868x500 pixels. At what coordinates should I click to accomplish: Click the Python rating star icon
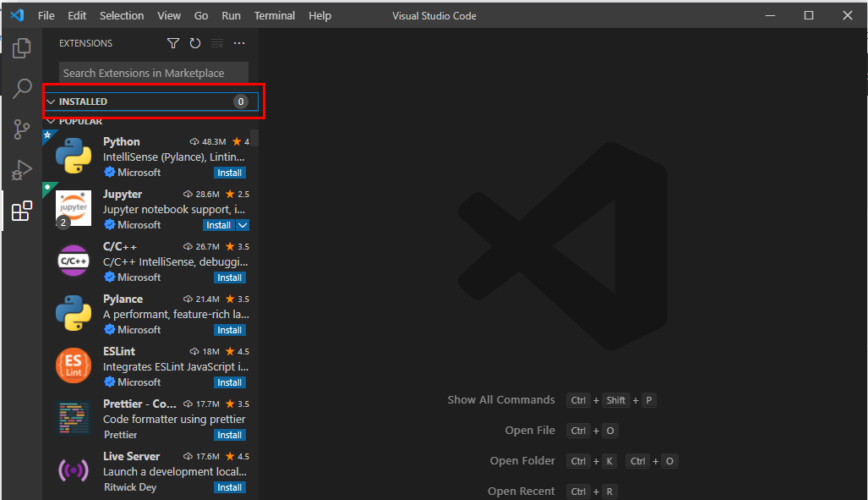click(x=237, y=142)
